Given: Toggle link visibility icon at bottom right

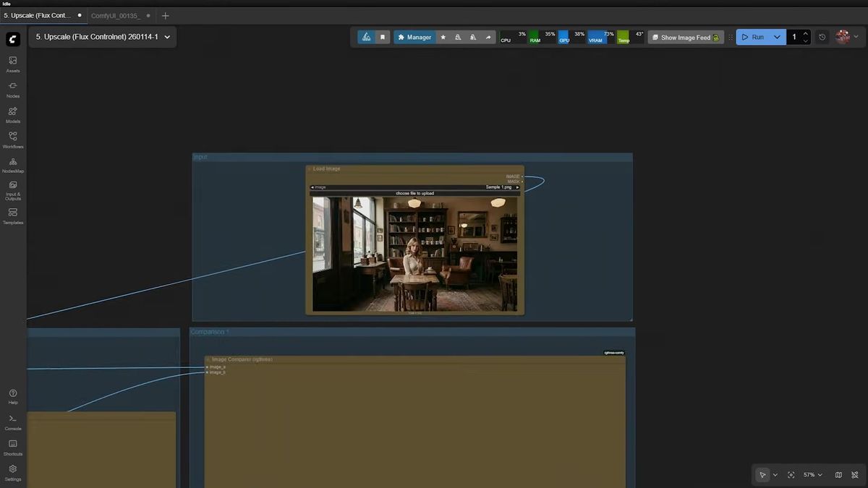Looking at the screenshot, I should coord(854,475).
